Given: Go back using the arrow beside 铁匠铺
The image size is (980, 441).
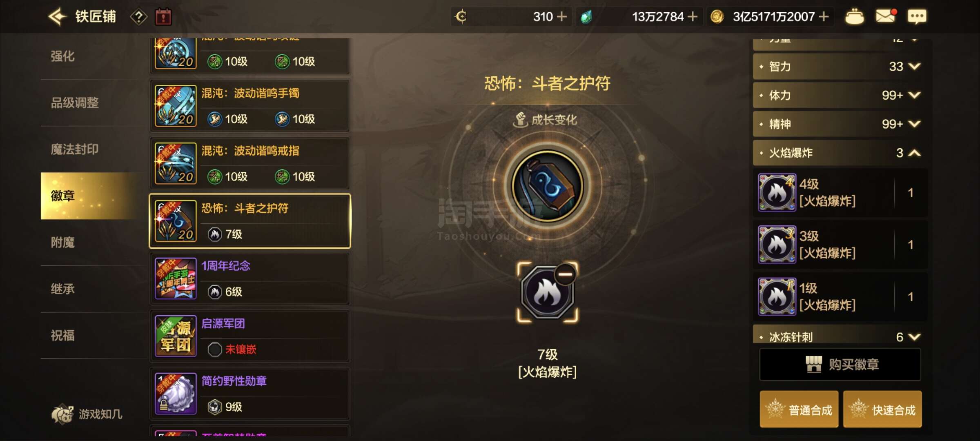Looking at the screenshot, I should 58,17.
